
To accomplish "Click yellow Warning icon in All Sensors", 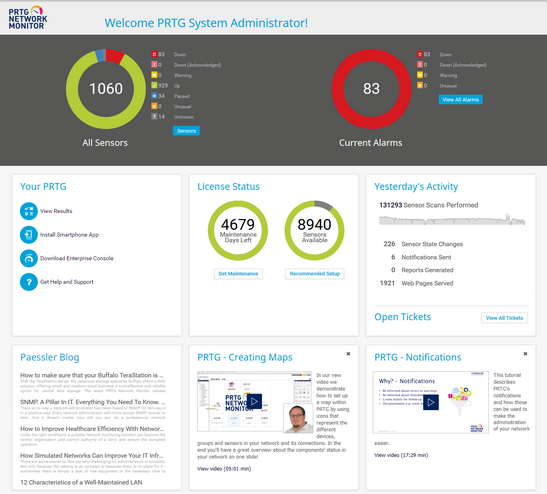I will (x=154, y=75).
